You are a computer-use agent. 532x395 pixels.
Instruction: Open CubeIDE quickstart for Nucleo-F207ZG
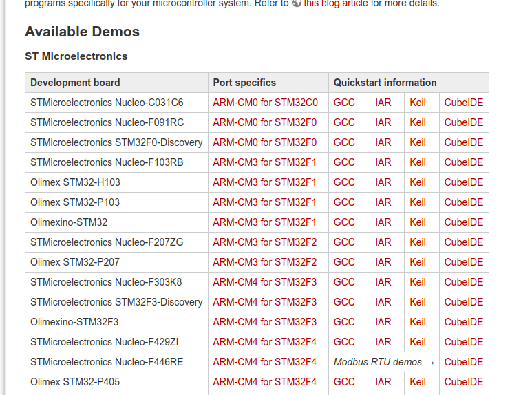tap(464, 242)
